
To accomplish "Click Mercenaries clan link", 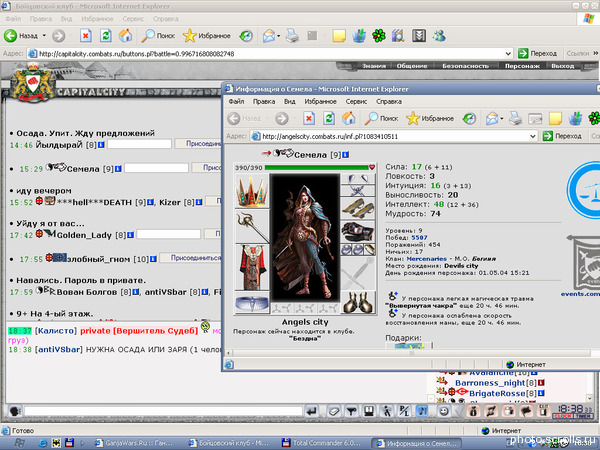I will [426, 259].
